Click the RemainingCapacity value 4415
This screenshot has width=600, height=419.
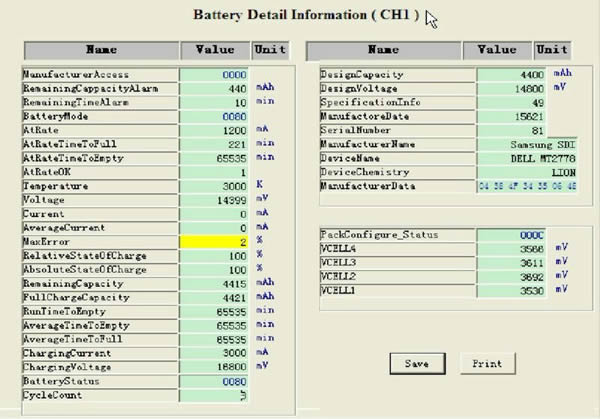click(x=214, y=284)
